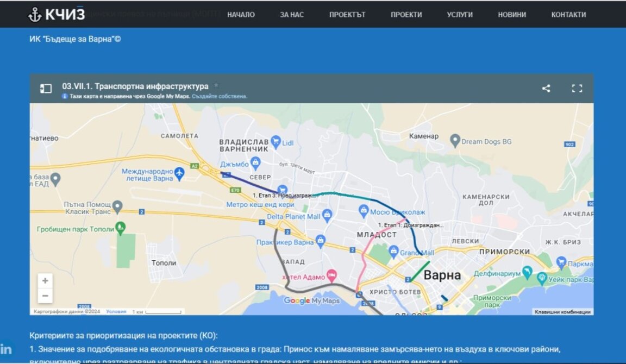Share the embedded map
This screenshot has height=364, width=626.
pyautogui.click(x=546, y=89)
